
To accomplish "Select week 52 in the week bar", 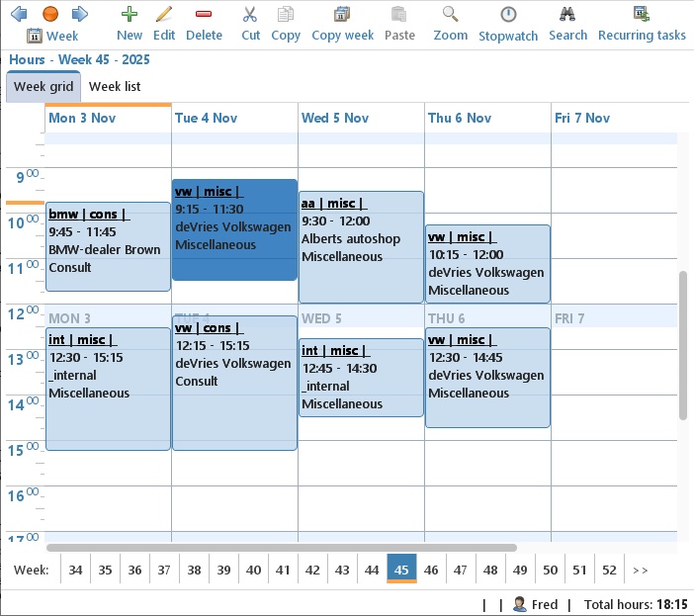I will coord(609,570).
